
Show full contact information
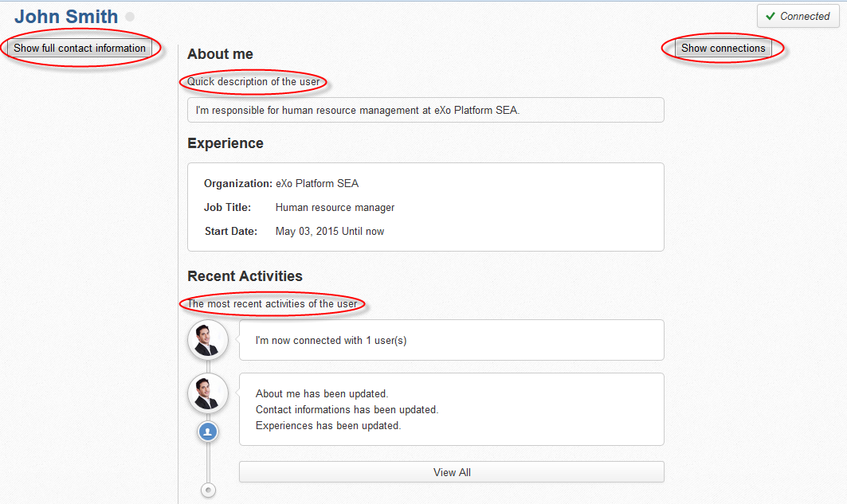80,48
